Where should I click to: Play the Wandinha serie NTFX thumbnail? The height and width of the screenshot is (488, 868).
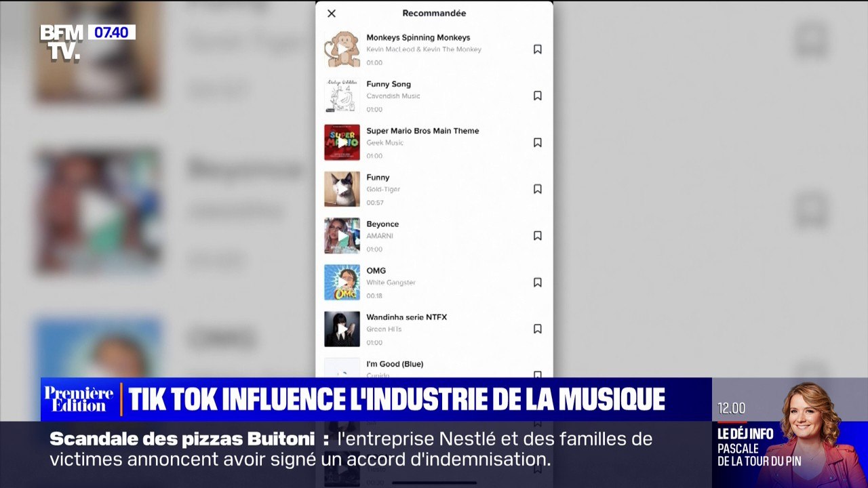point(342,329)
